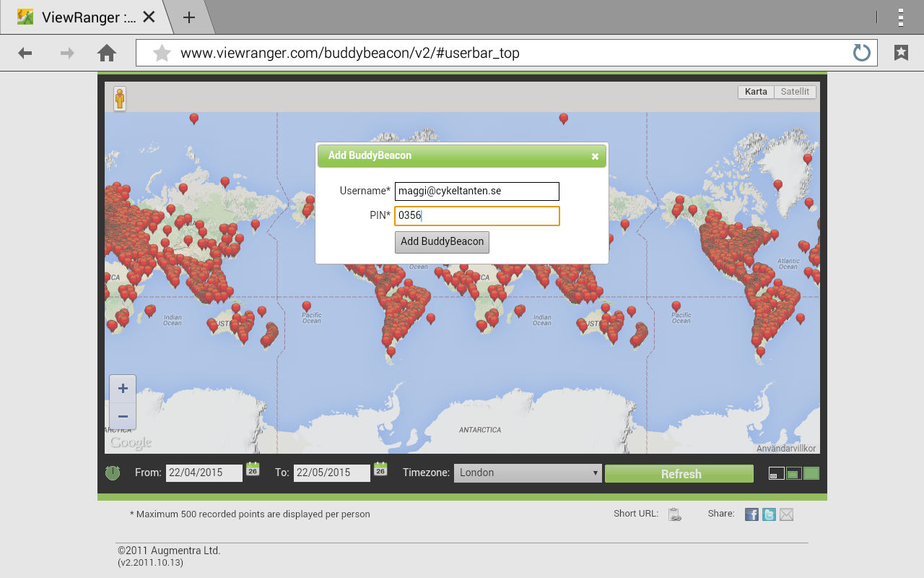Open the To date calendar picker
The height and width of the screenshot is (578, 924).
pos(380,469)
